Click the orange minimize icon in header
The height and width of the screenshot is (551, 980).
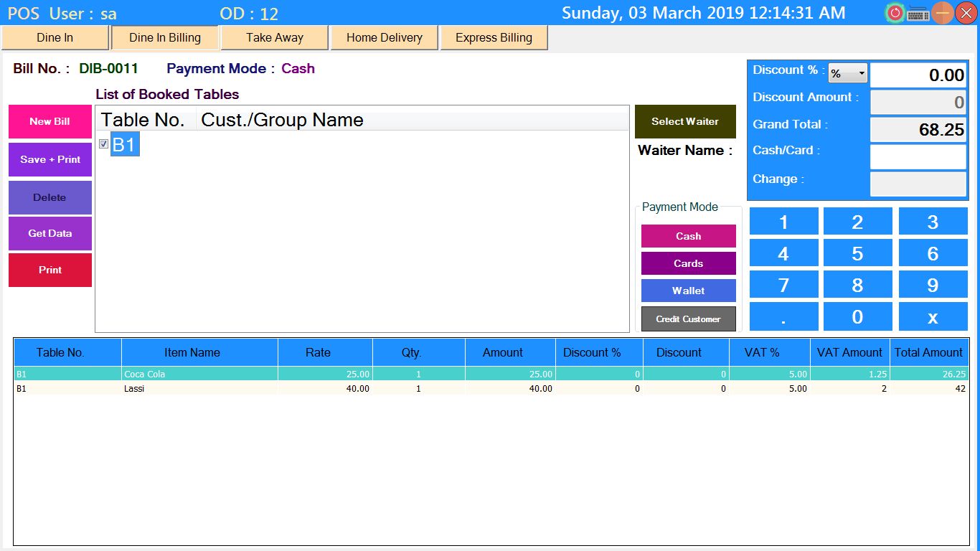[943, 13]
